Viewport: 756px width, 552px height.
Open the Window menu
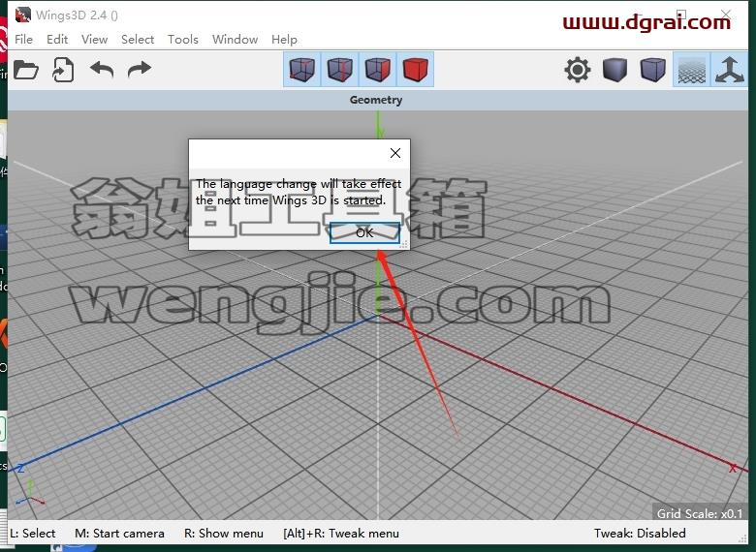point(235,39)
